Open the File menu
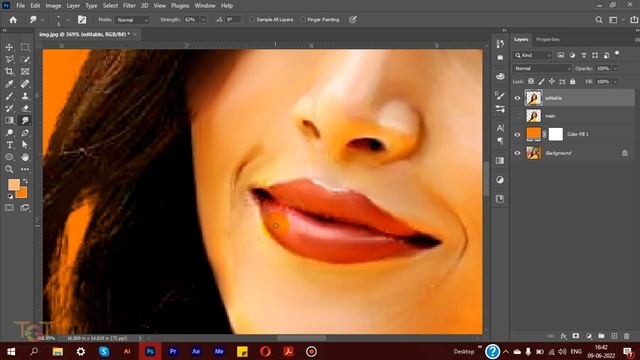The width and height of the screenshot is (640, 360). click(x=20, y=6)
